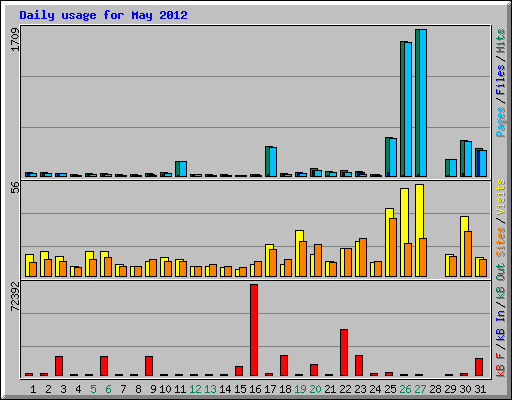Click the red kB bar for day 9
This screenshot has height=400, width=512.
click(149, 366)
